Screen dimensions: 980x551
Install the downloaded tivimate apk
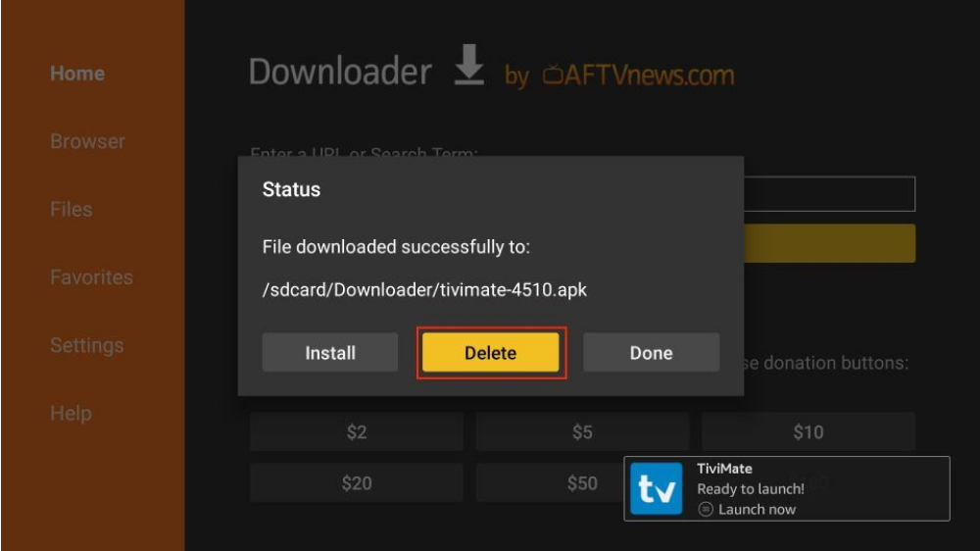(x=330, y=353)
